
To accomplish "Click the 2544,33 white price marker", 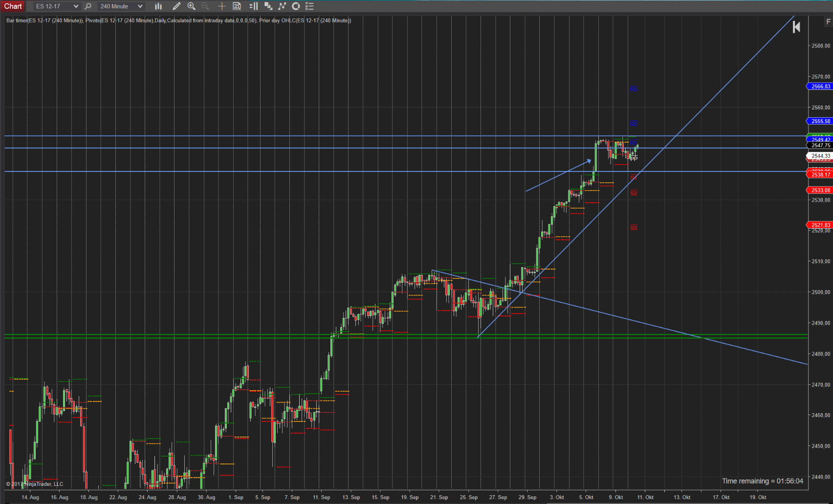I will (x=820, y=156).
